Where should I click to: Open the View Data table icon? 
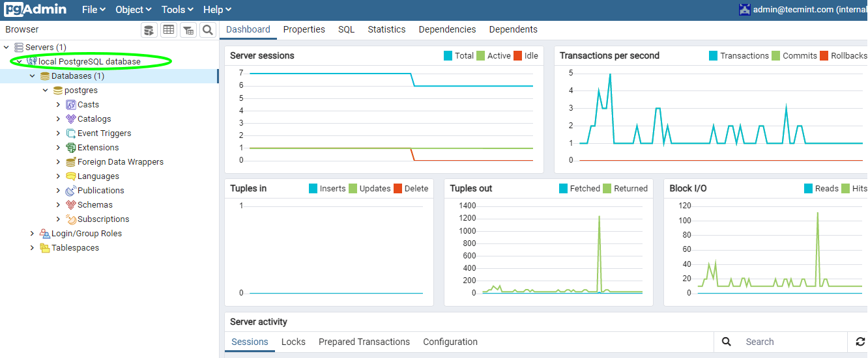click(x=169, y=30)
